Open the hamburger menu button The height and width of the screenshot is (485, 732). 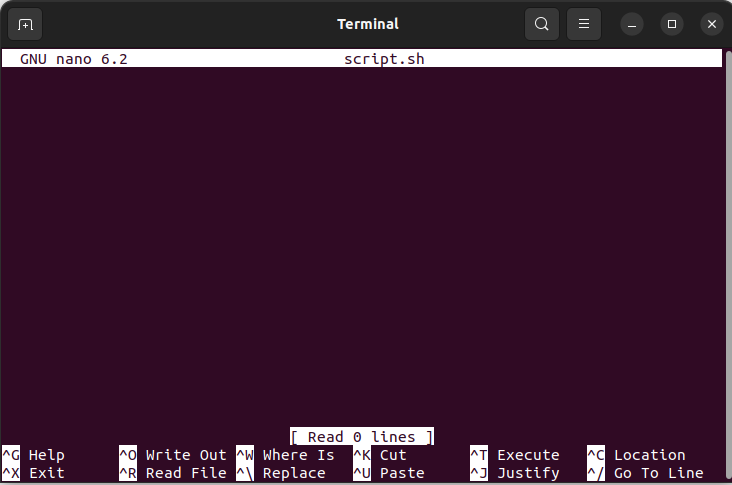pyautogui.click(x=584, y=24)
